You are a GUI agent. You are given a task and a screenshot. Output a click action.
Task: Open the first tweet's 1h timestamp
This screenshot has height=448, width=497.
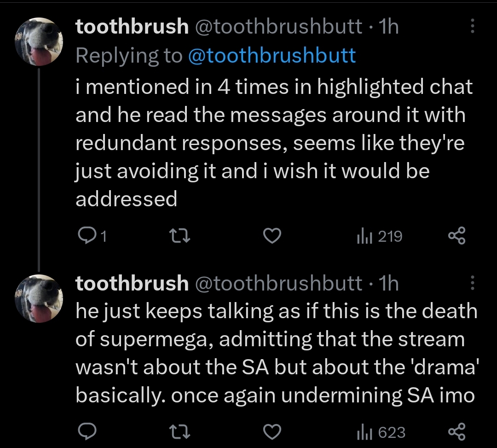pyautogui.click(x=388, y=26)
